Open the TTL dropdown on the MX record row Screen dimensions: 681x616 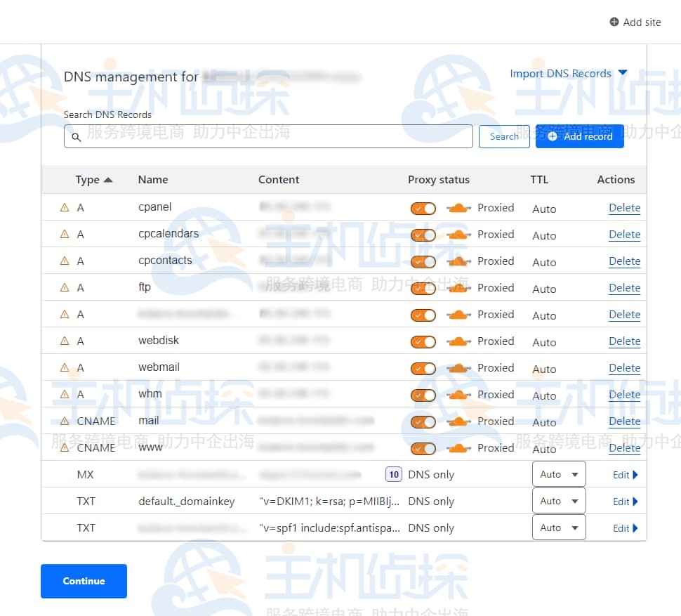click(559, 474)
